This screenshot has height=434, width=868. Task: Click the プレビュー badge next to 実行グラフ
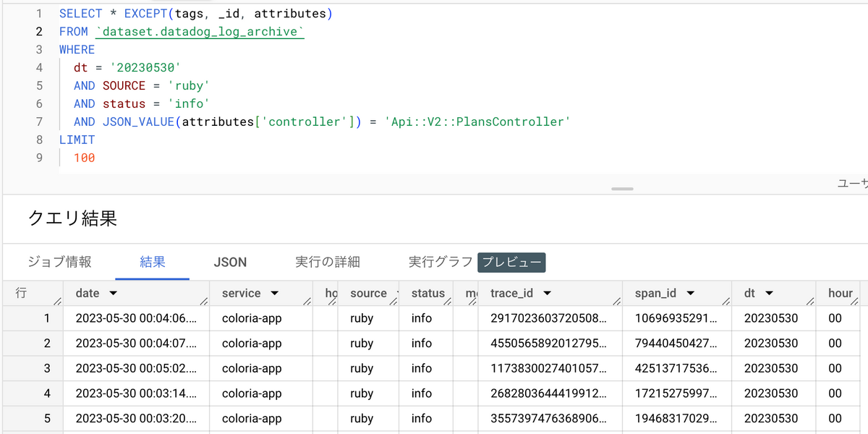[511, 262]
